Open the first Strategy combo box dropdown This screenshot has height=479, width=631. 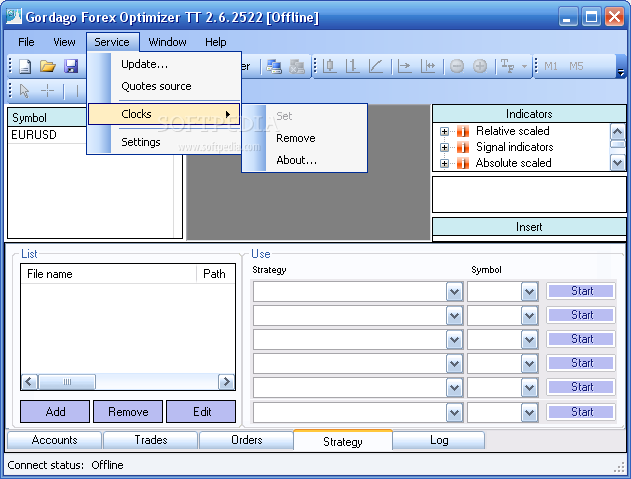pyautogui.click(x=454, y=291)
